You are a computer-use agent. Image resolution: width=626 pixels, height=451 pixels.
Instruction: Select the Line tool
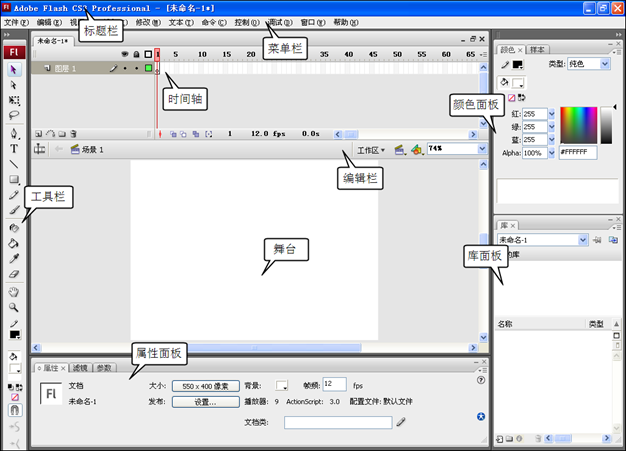[x=14, y=164]
